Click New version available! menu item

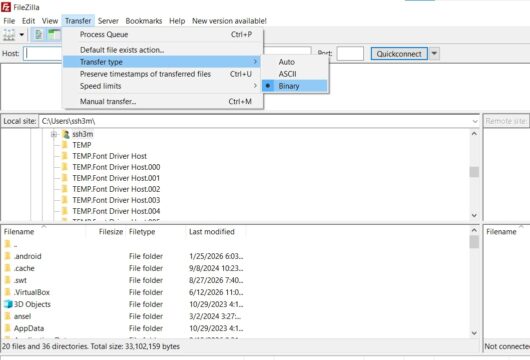pos(229,21)
